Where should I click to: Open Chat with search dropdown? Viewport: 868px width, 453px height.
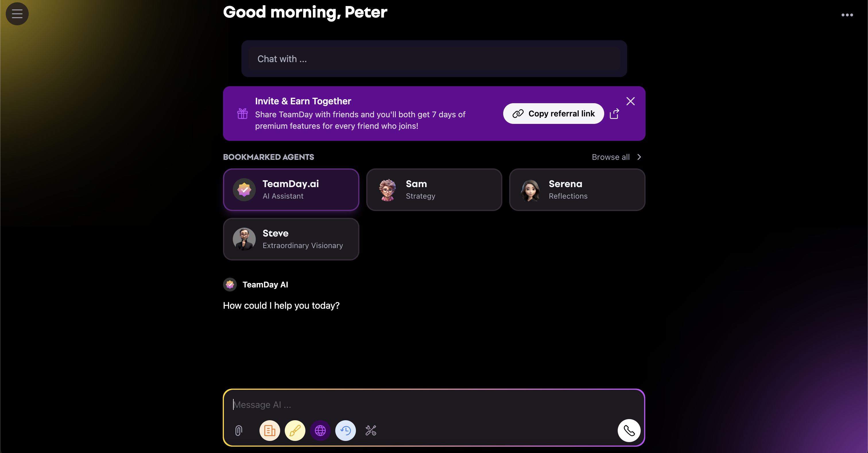coord(435,58)
